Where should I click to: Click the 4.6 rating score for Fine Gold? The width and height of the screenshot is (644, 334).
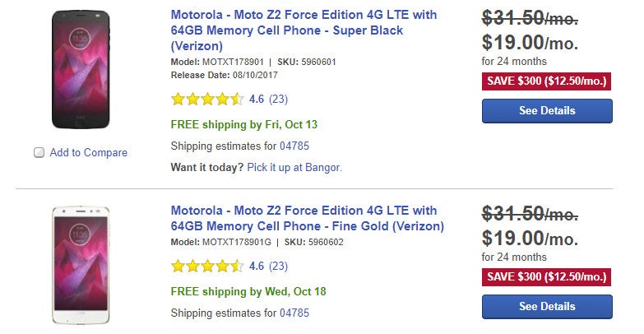pos(256,266)
